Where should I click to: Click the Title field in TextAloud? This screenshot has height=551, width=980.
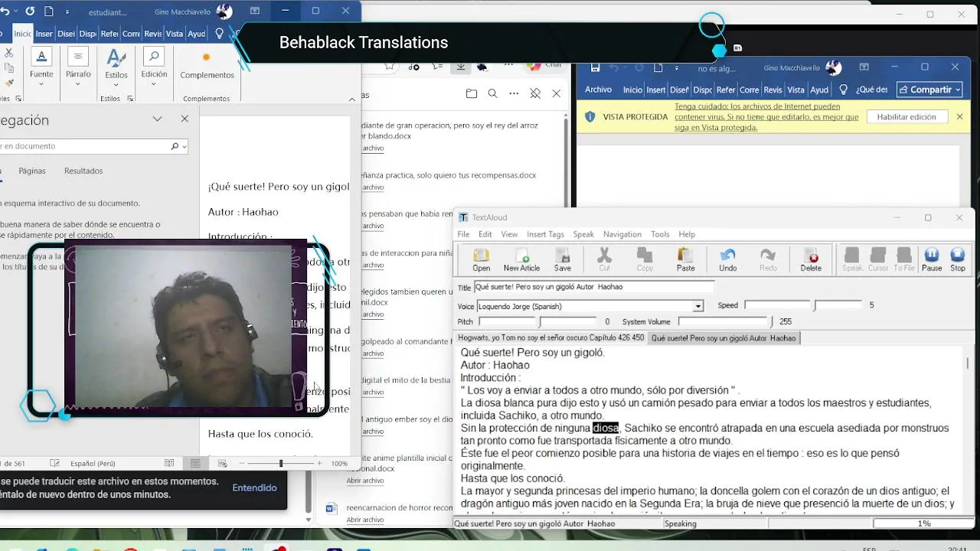(x=593, y=287)
